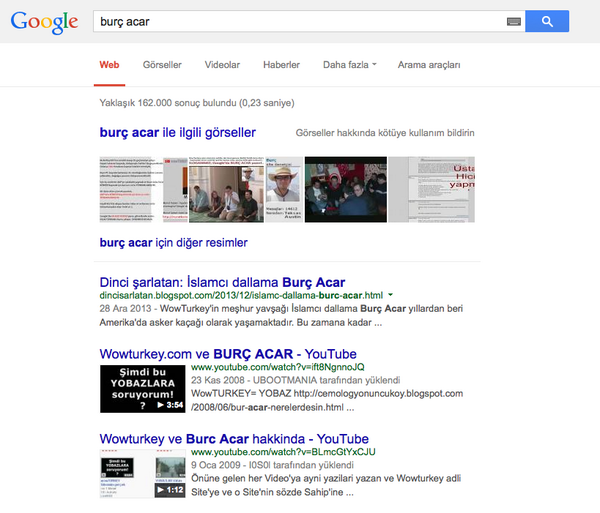
Task: Open the thumbnail of people sitting indoors
Action: pyautogui.click(x=227, y=189)
